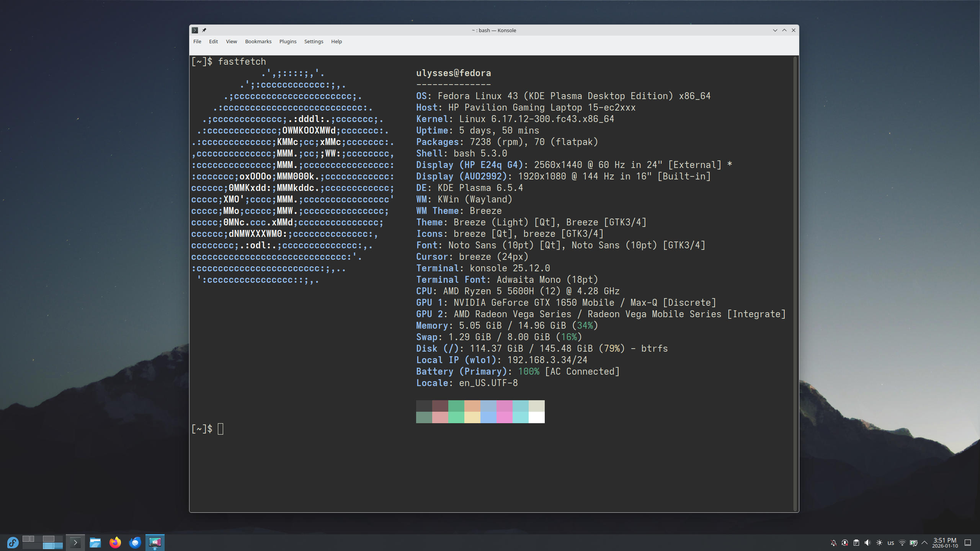Open the clipboard tray icon

coord(856,543)
